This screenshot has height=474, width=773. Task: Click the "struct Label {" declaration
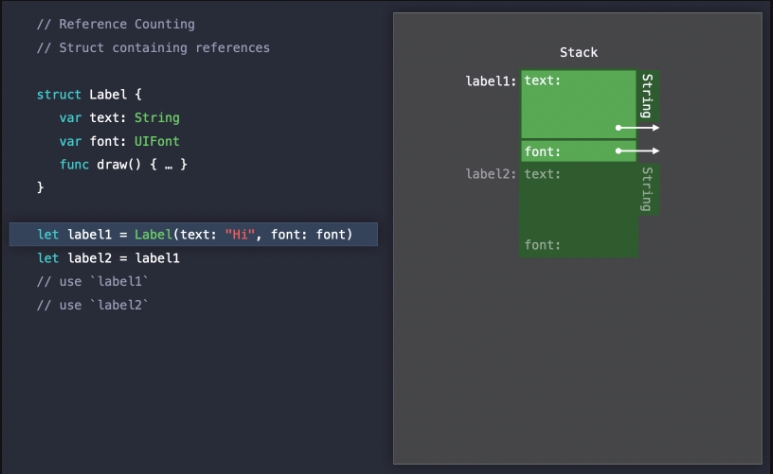pos(89,95)
